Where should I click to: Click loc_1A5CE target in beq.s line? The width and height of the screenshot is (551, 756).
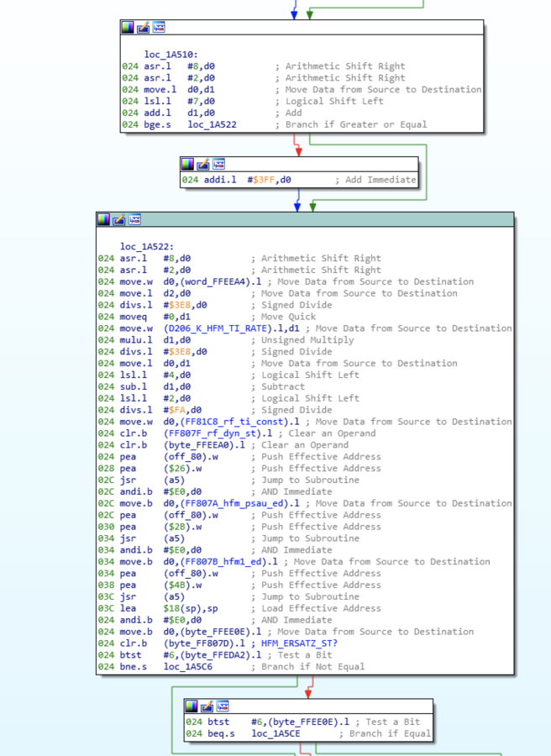[x=275, y=734]
